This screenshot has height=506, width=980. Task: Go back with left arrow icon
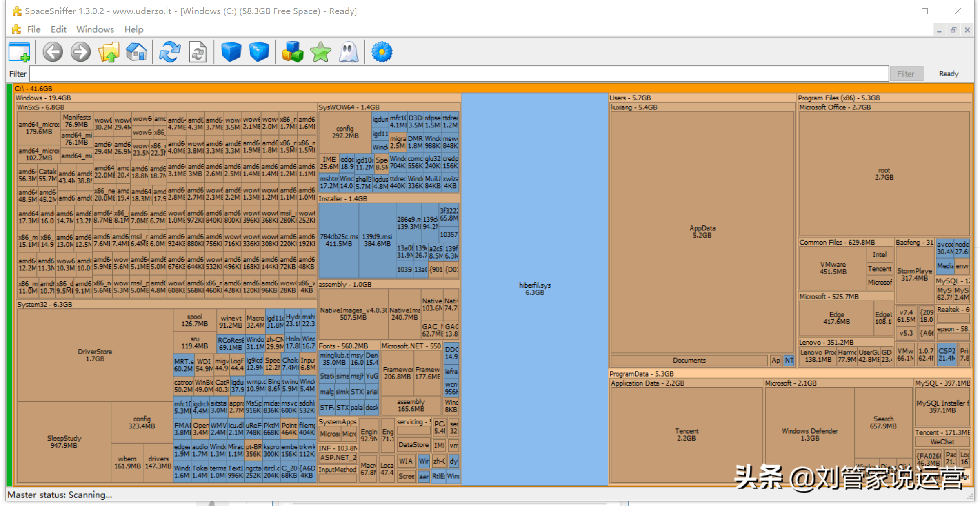pyautogui.click(x=53, y=52)
